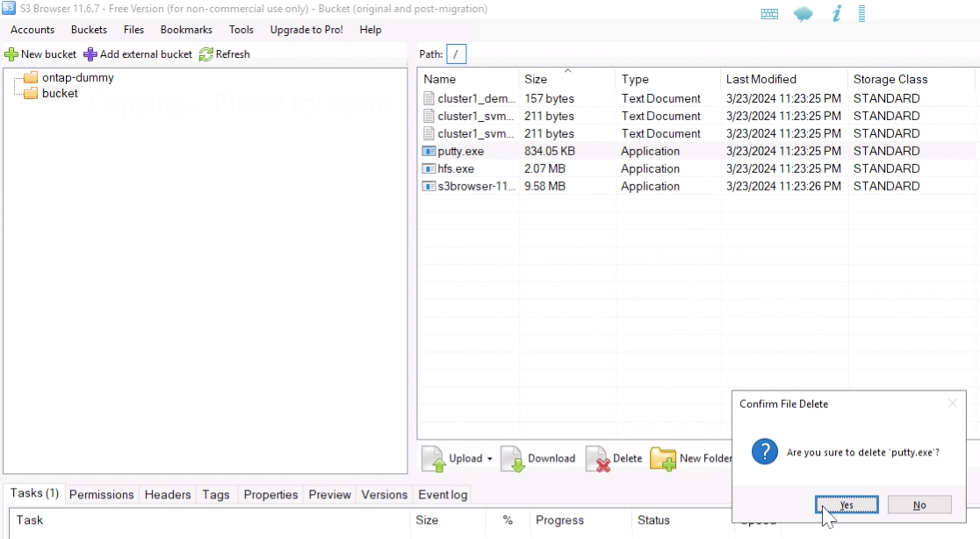Open the Buckets menu item

click(88, 29)
